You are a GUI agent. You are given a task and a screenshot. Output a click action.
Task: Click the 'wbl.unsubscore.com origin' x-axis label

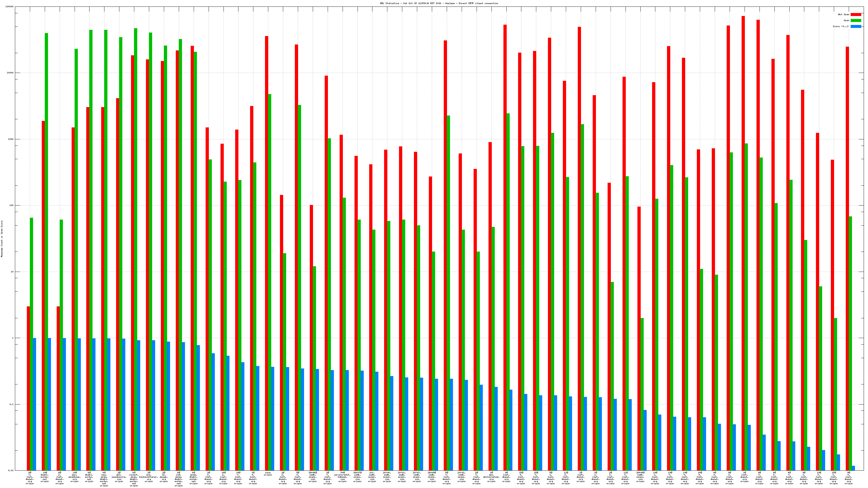(119, 477)
